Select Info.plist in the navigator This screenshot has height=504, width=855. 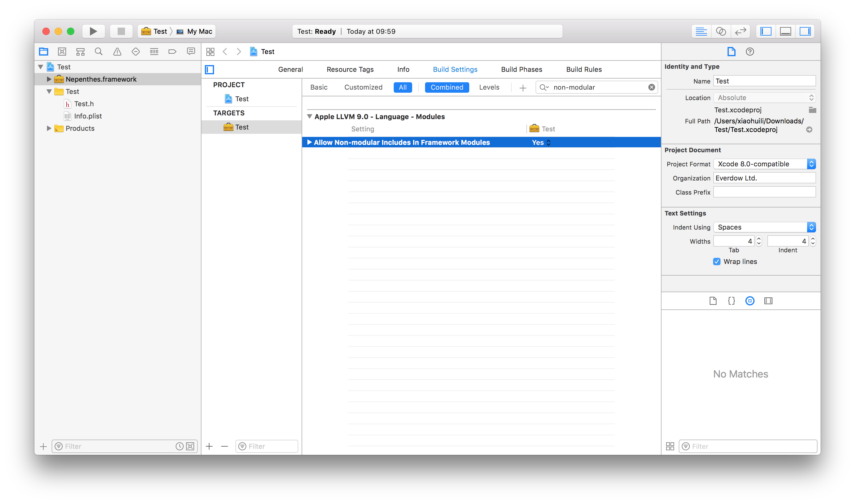coord(118,116)
